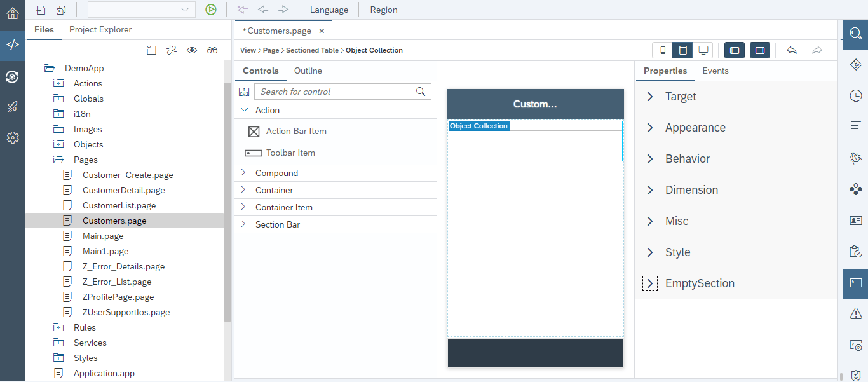Enable desktop preview mode

point(703,50)
